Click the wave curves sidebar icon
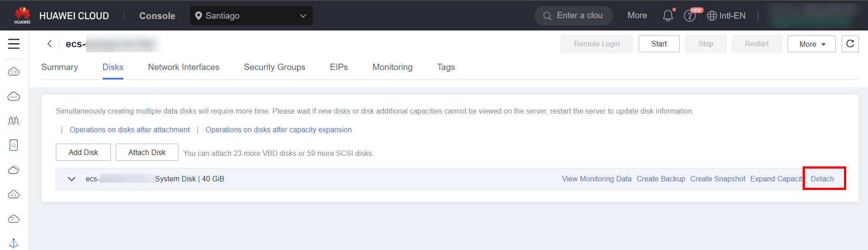868x250 pixels. point(14,121)
